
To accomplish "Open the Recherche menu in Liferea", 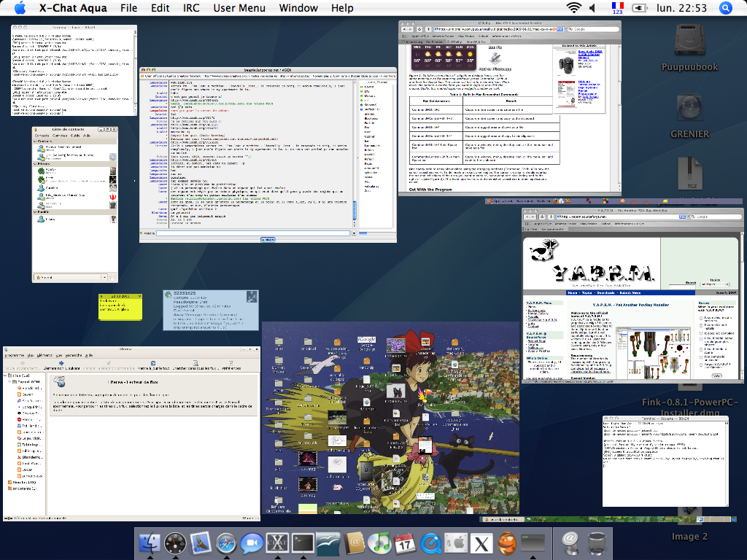I will point(74,355).
